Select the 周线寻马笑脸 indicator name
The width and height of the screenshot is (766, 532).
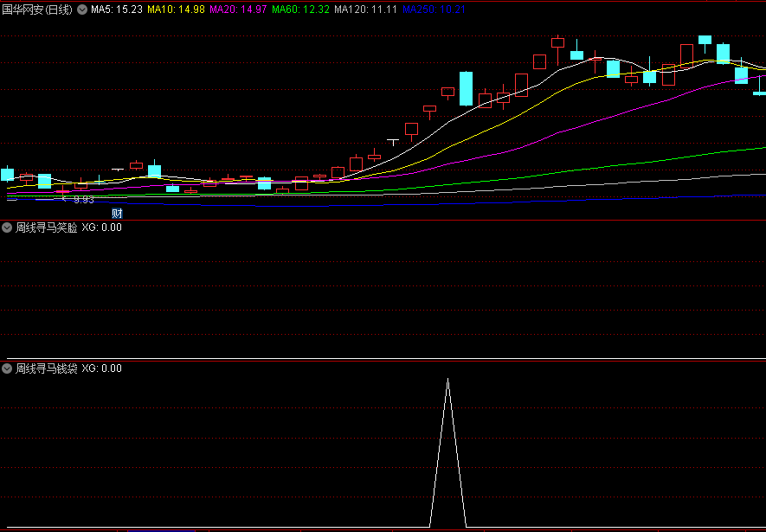47,228
